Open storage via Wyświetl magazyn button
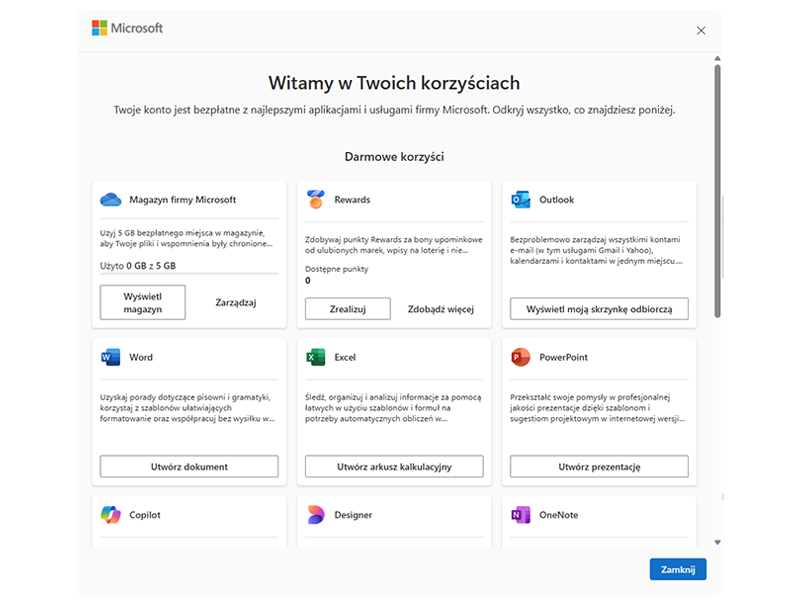800x606 pixels. pos(143,302)
